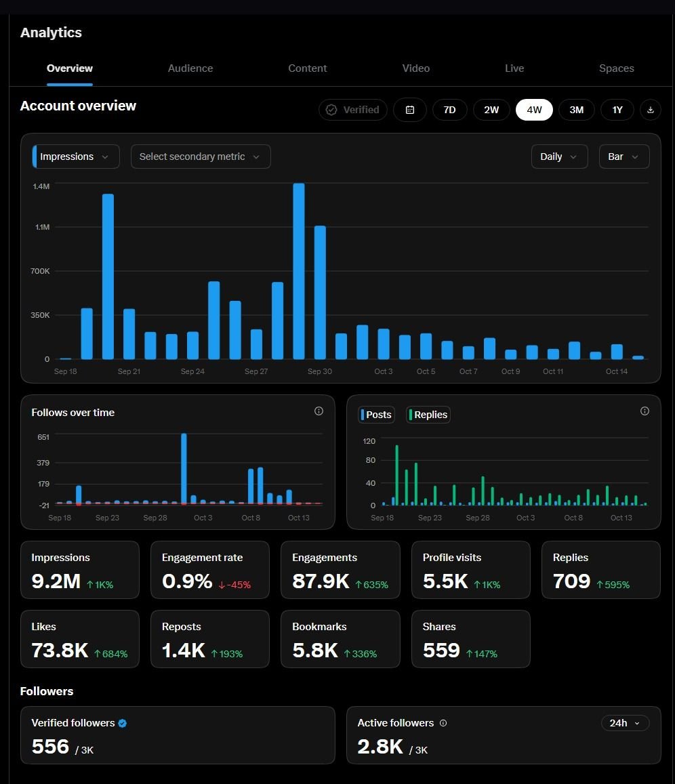Image resolution: width=675 pixels, height=784 pixels.
Task: Click the Account overview heading
Action: pos(78,106)
